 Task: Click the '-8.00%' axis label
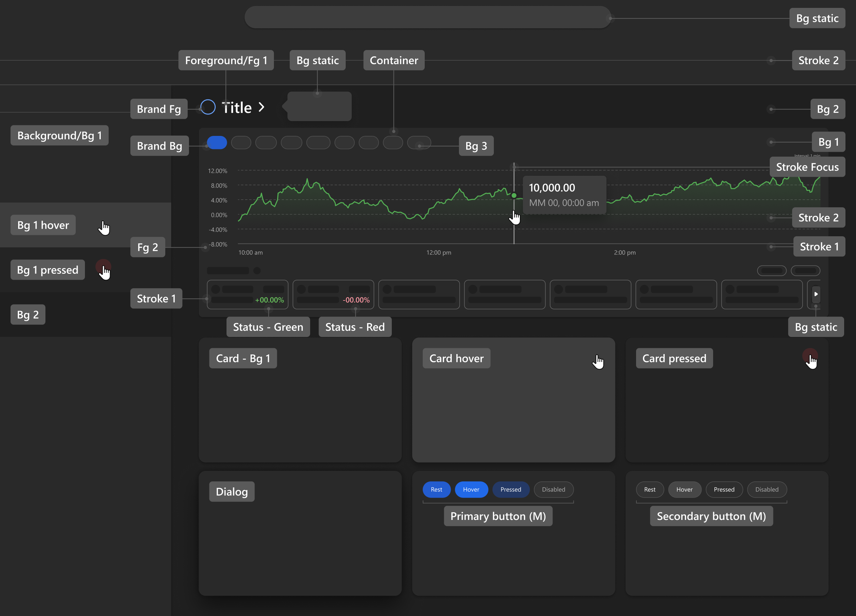(218, 244)
